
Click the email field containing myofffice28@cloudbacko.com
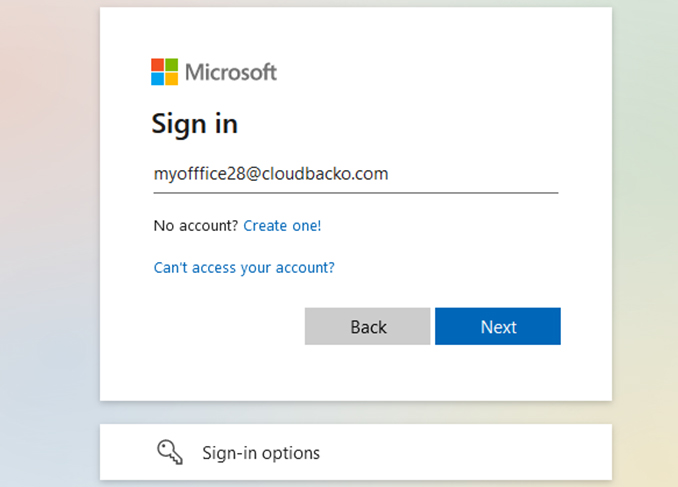(x=356, y=175)
